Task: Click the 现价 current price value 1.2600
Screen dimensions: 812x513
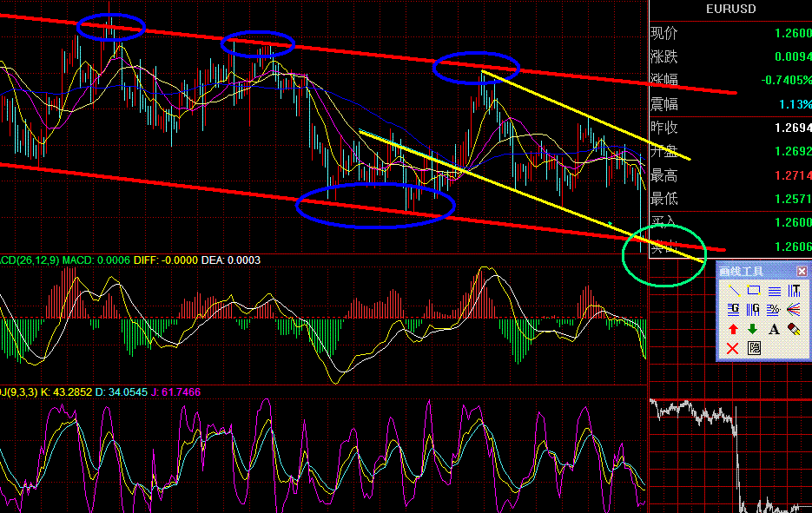Action: pos(793,33)
